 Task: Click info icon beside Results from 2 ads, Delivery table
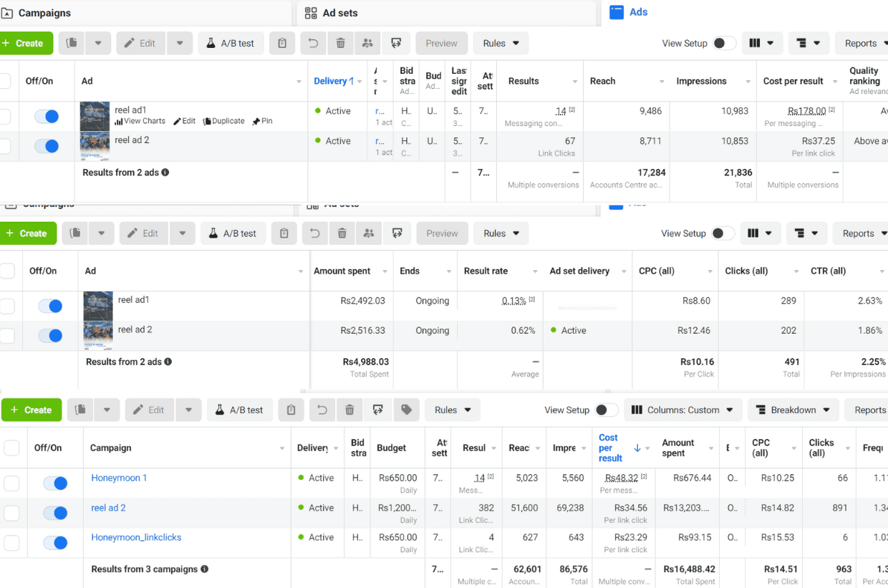(x=165, y=173)
